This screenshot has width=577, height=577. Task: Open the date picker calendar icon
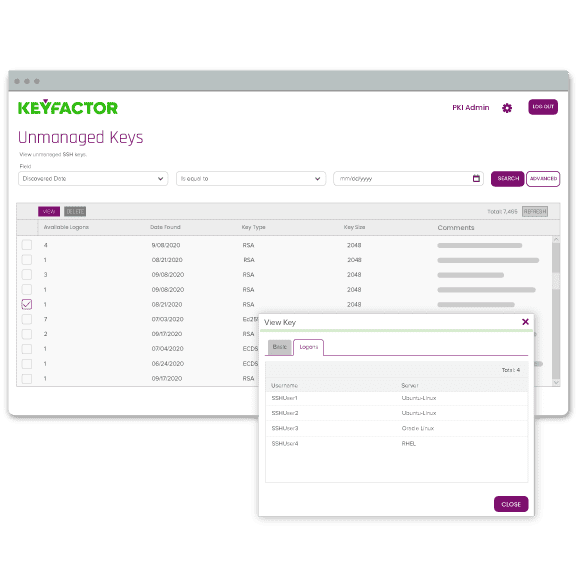click(x=476, y=178)
